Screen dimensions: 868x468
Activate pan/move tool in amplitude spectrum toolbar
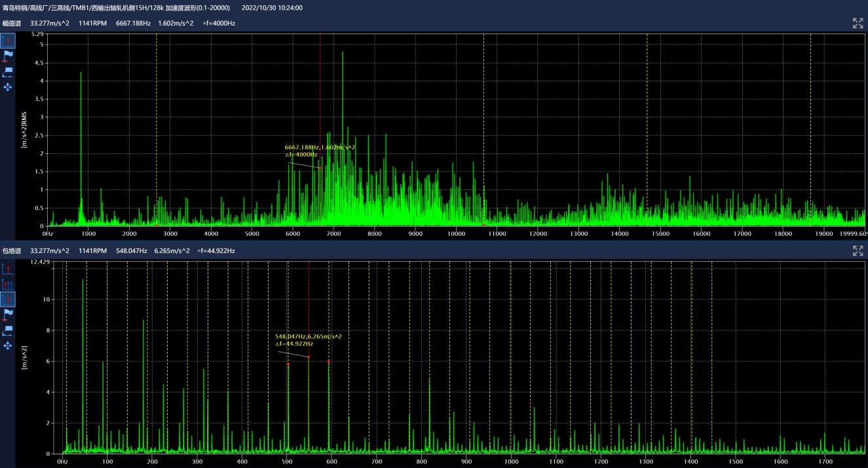(8, 87)
